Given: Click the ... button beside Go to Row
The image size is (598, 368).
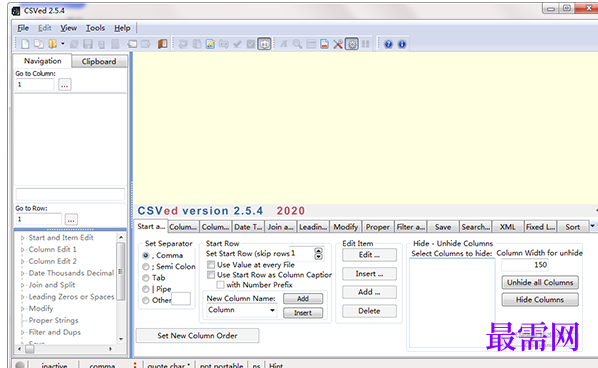Looking at the screenshot, I should [71, 220].
